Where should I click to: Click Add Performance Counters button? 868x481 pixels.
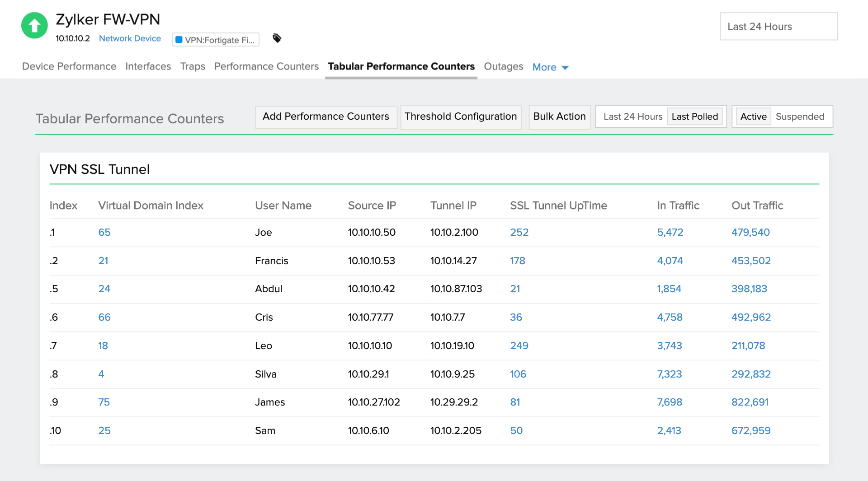pos(326,117)
